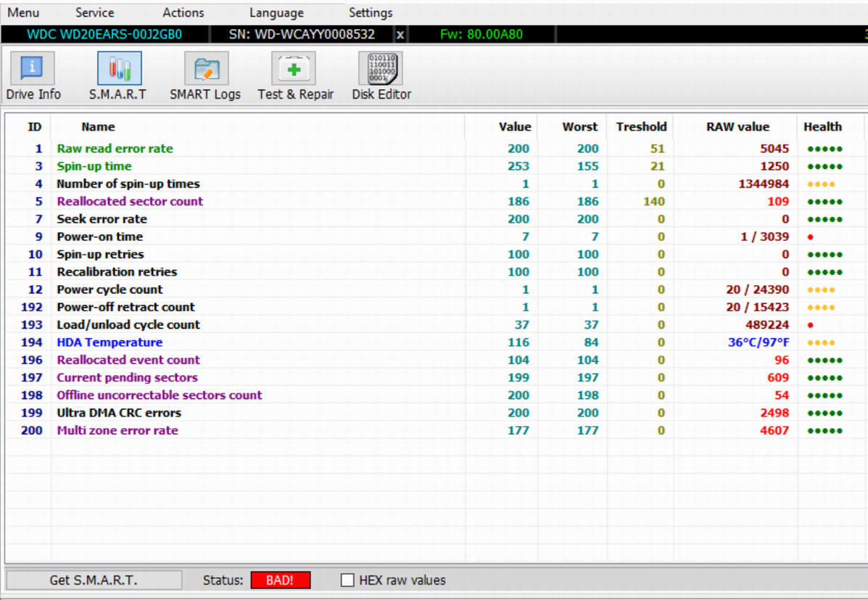
Task: Click the red health dot for Load/unload cycle
Action: (x=811, y=325)
